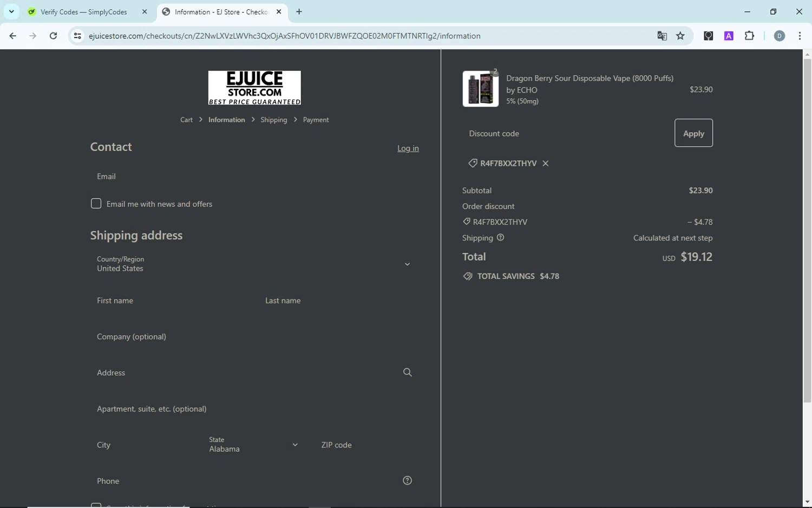Viewport: 812px width, 508px height.
Task: Click the Dragon Berry Sour product thumbnail
Action: (480, 89)
